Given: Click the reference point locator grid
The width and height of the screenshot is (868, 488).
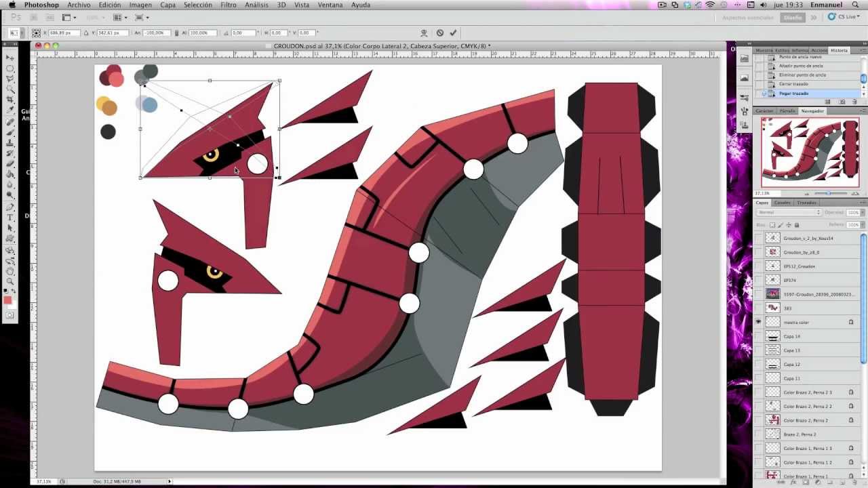Looking at the screenshot, I should point(37,33).
